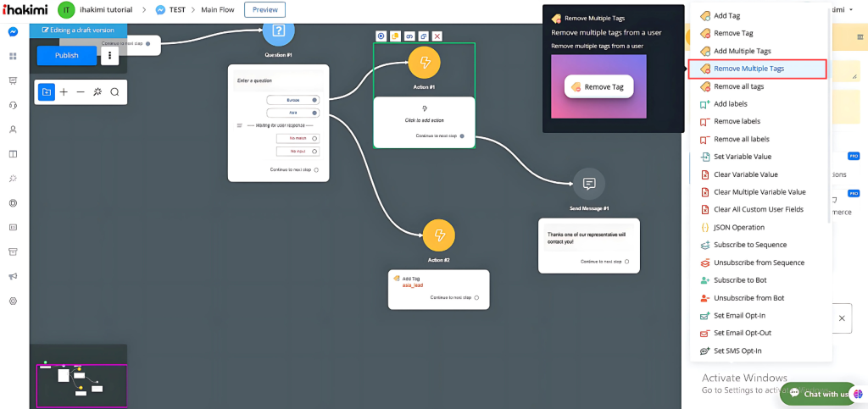Viewport: 868px width, 409px height.
Task: Select Set Variable Value menu entry
Action: pyautogui.click(x=742, y=157)
